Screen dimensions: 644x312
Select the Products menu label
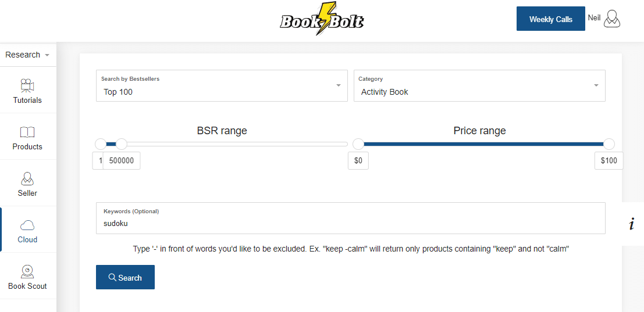[27, 147]
